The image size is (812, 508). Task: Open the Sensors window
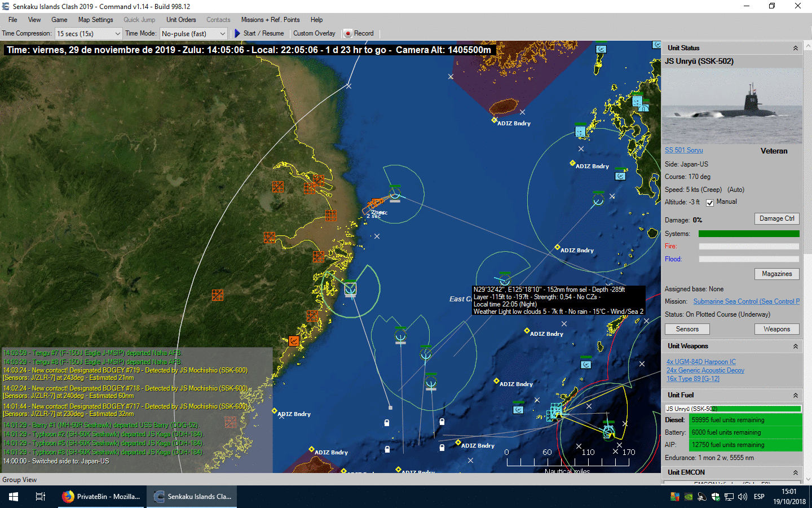pos(687,329)
